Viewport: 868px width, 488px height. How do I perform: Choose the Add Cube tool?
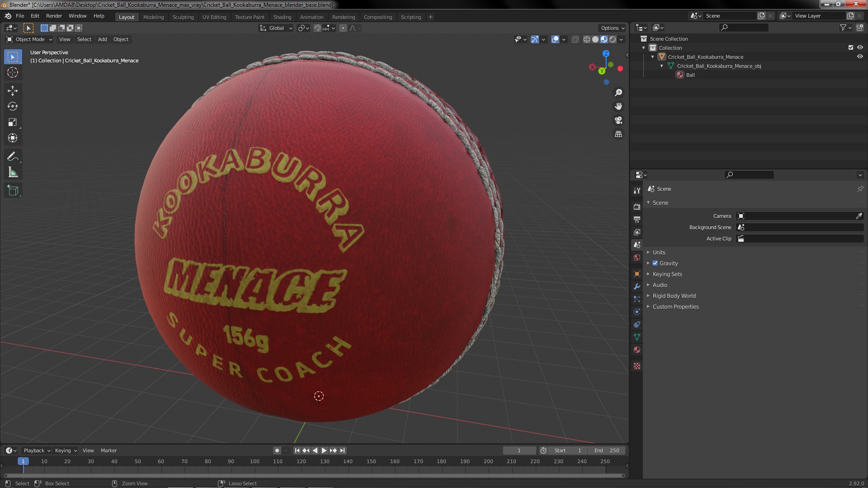point(13,191)
